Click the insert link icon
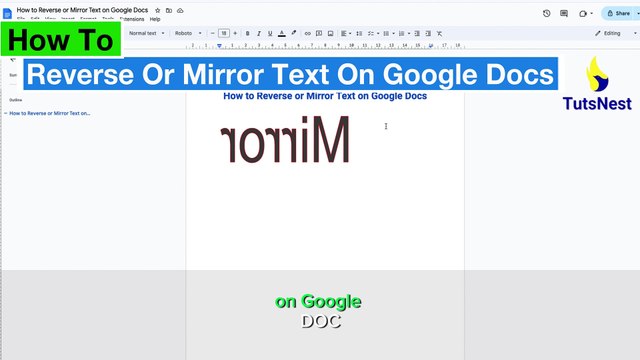 click(307, 33)
